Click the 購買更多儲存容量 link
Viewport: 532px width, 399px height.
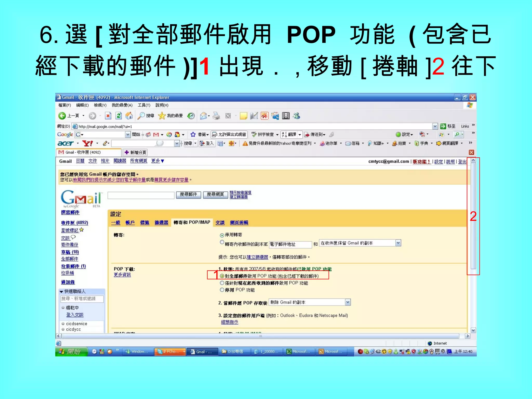point(171,180)
